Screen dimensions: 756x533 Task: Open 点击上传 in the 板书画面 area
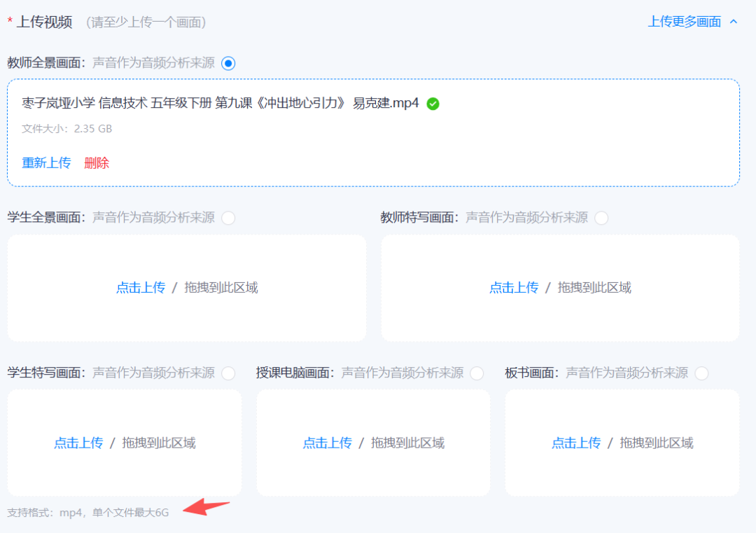click(x=575, y=443)
